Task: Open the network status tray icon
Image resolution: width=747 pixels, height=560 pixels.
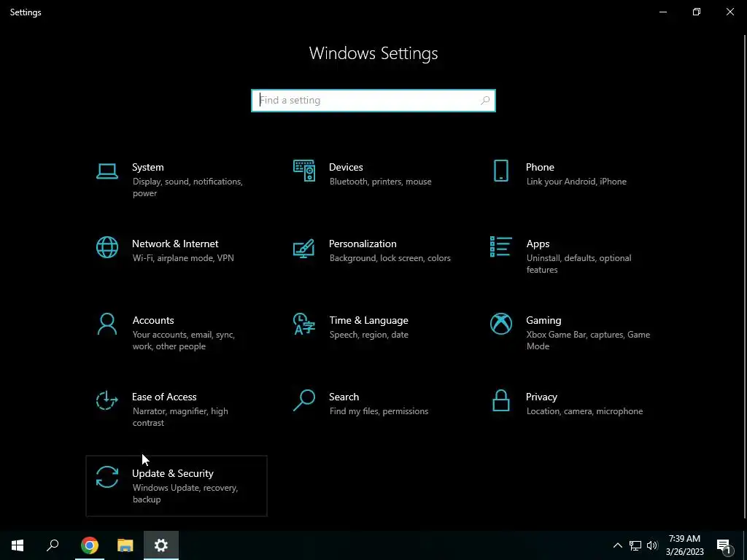Action: [x=635, y=545]
